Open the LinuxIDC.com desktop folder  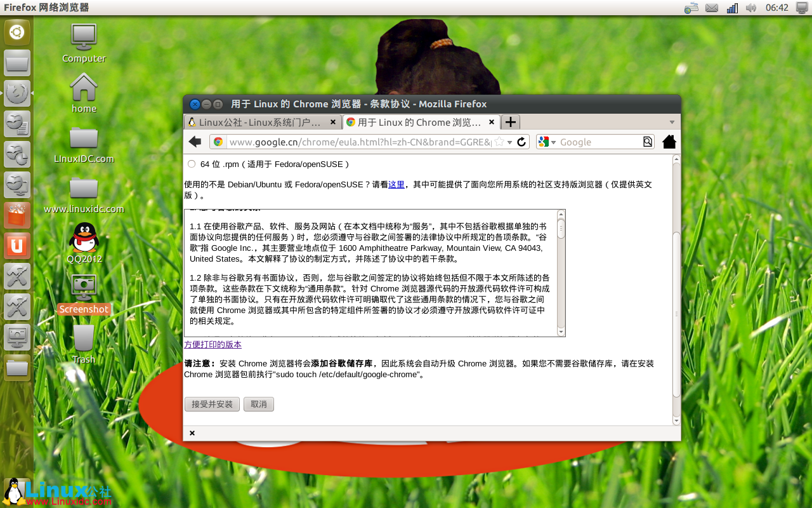(84, 144)
